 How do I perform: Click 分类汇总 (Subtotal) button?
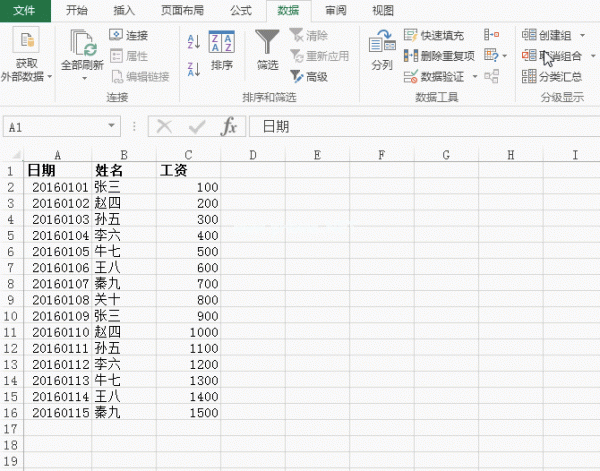[553, 76]
